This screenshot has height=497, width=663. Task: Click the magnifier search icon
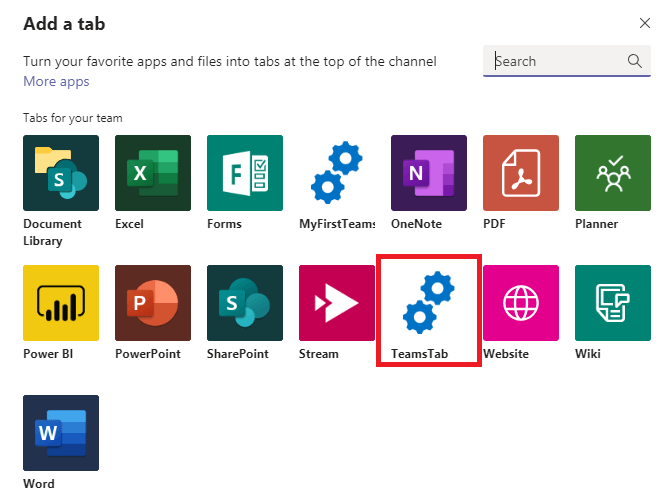point(634,61)
